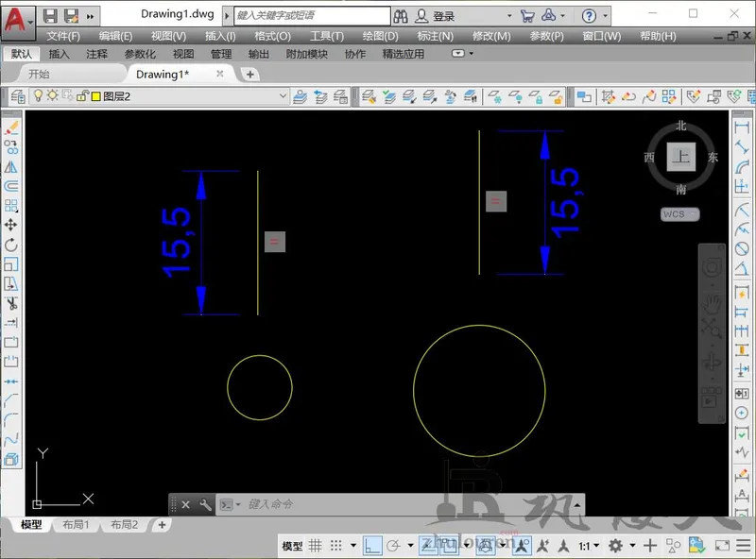Open the 绘图(D) menu

click(x=380, y=36)
